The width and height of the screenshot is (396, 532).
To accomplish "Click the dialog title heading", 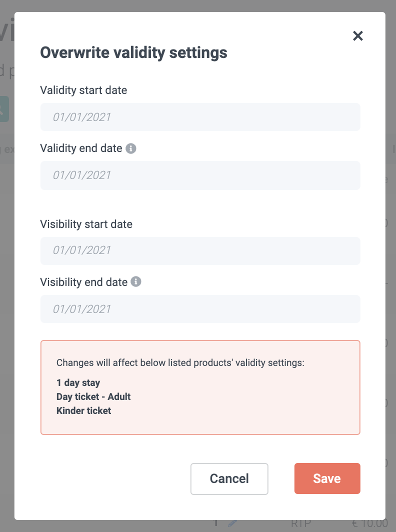I will [133, 52].
